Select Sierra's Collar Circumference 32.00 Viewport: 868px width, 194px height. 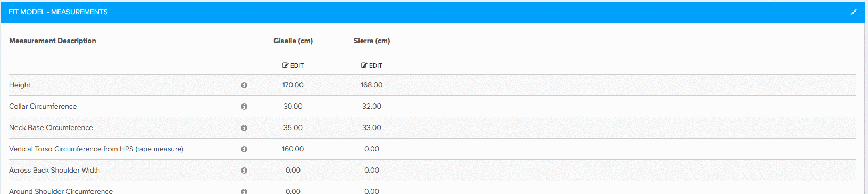tap(372, 107)
